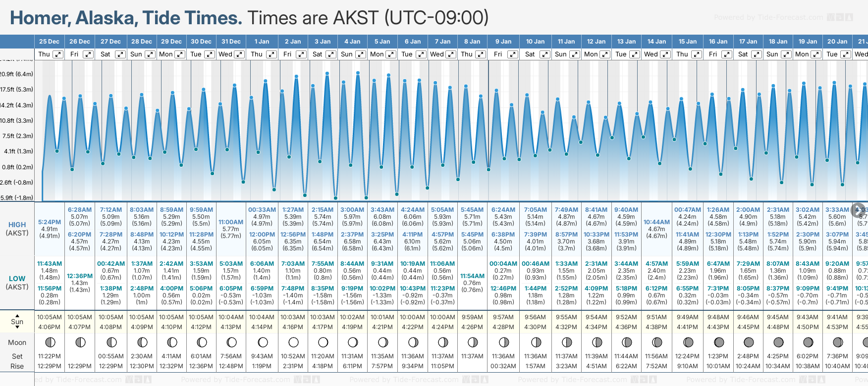Image resolution: width=868 pixels, height=386 pixels.
Task: Click the expand icon beside Wed 7 Jan
Action: pyautogui.click(x=451, y=54)
